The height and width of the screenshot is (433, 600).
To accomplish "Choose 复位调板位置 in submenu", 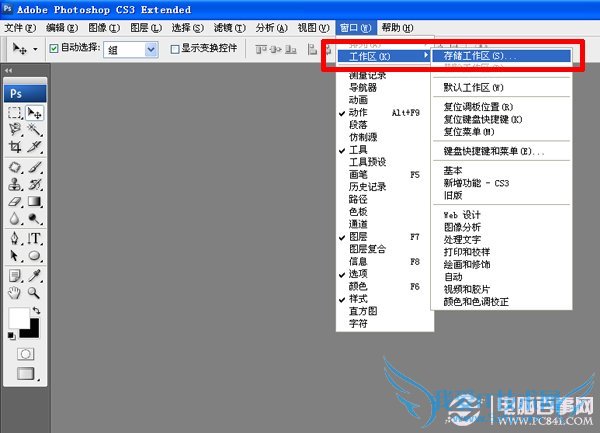I will tap(501, 107).
